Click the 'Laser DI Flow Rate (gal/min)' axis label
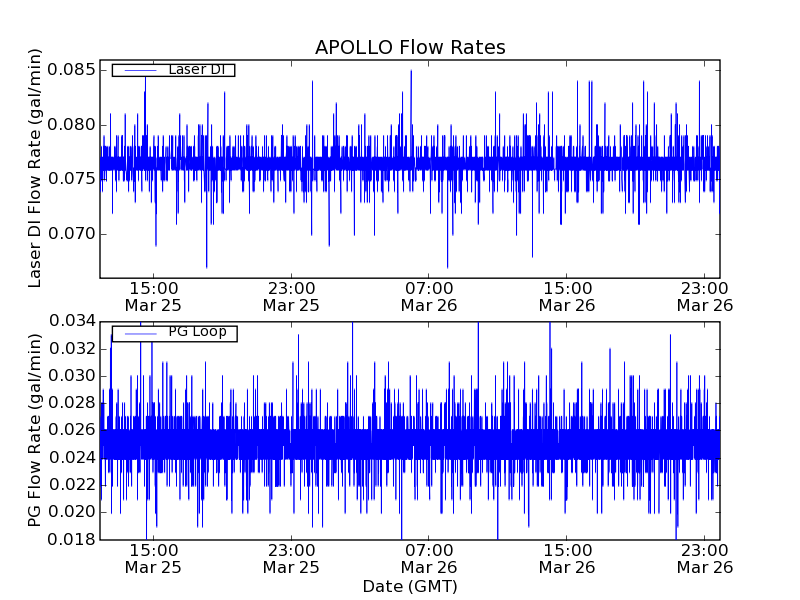Viewport: 800px width, 600px height. [x=34, y=168]
